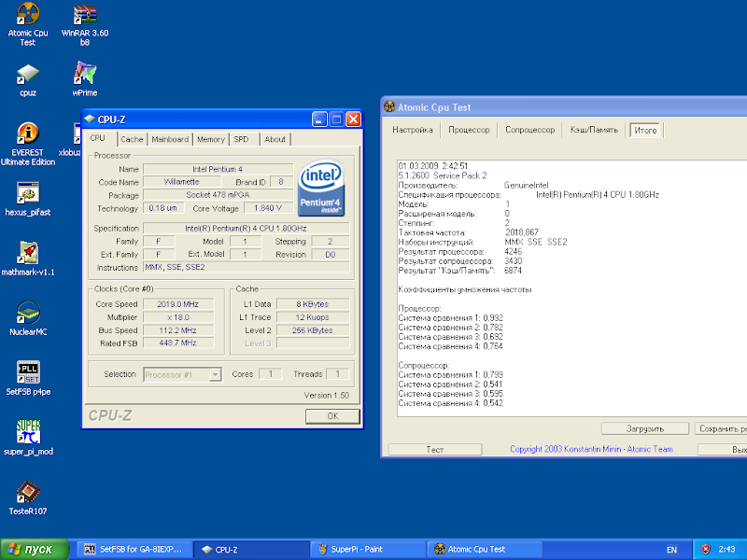Viewport: 747px width, 560px height.
Task: Click the Revision value D0
Action: coord(331,254)
